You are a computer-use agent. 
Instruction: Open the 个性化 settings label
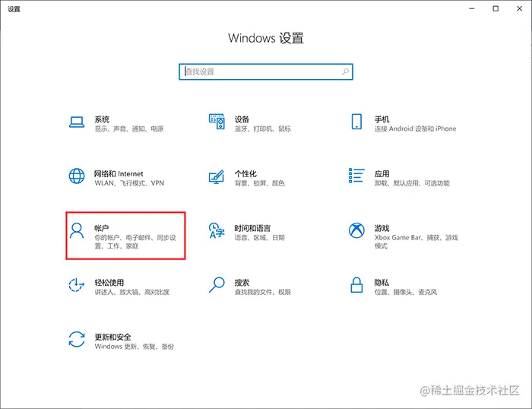click(x=245, y=174)
